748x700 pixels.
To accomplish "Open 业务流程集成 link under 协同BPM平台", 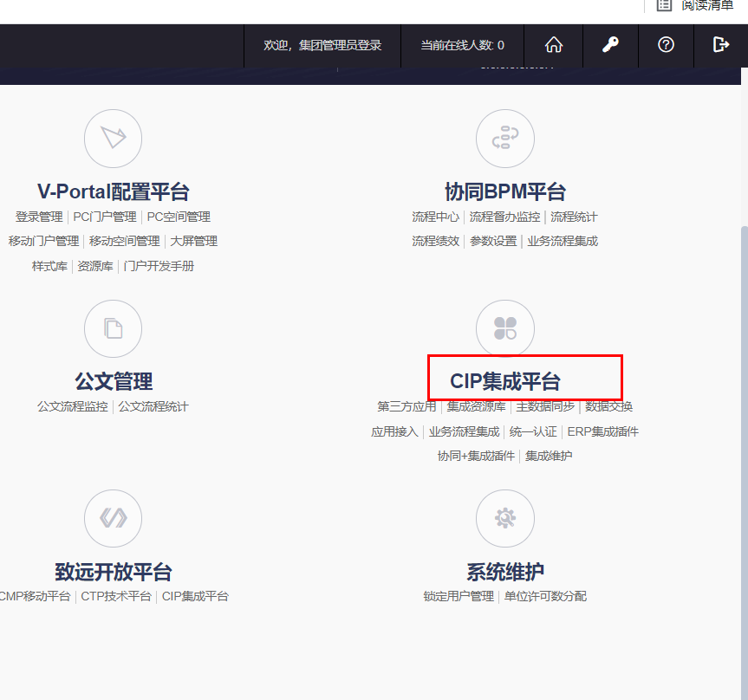I will click(563, 242).
